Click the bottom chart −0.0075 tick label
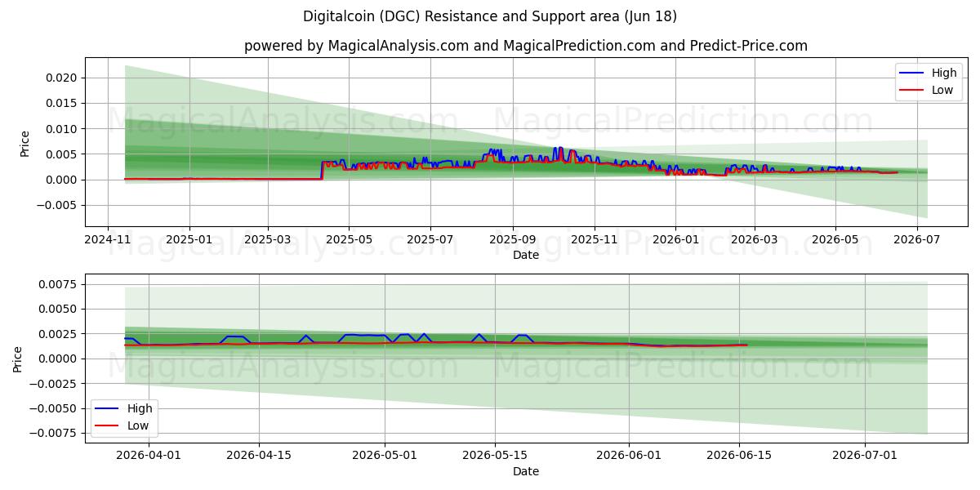This screenshot has width=980, height=490. (53, 434)
